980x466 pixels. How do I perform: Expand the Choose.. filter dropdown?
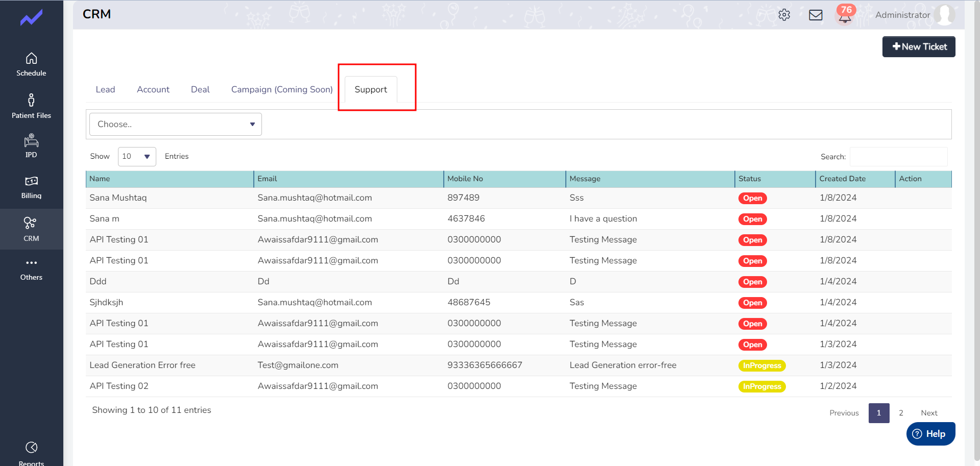176,124
